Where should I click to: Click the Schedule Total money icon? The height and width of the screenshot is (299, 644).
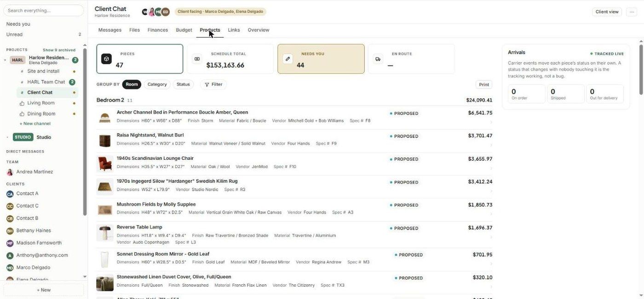point(197,59)
